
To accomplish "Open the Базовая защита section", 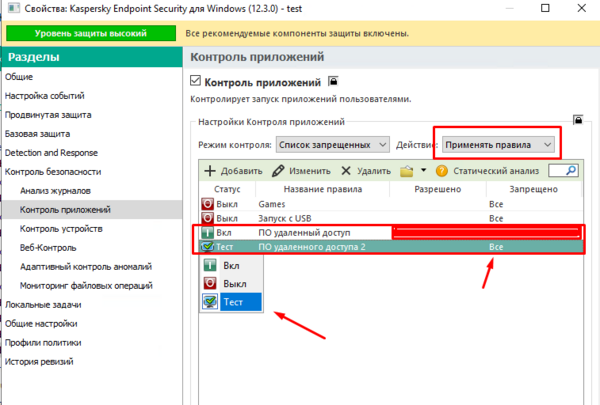I will coord(37,134).
